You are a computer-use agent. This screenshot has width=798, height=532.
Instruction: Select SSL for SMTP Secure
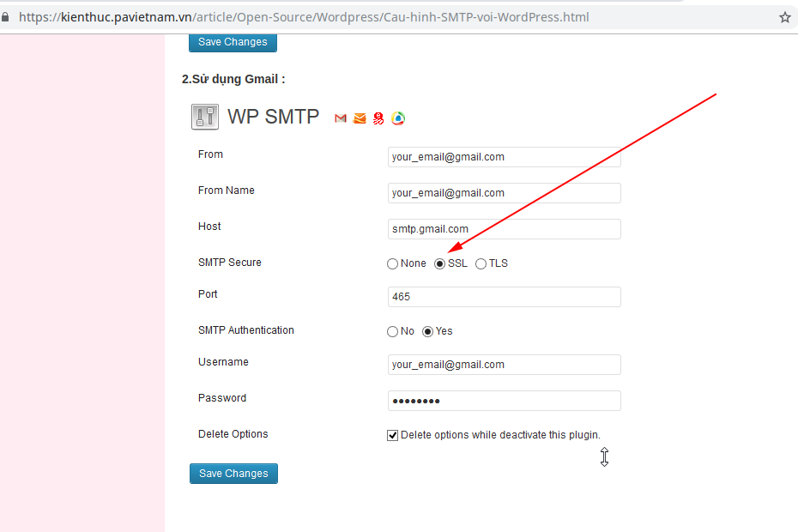click(439, 263)
